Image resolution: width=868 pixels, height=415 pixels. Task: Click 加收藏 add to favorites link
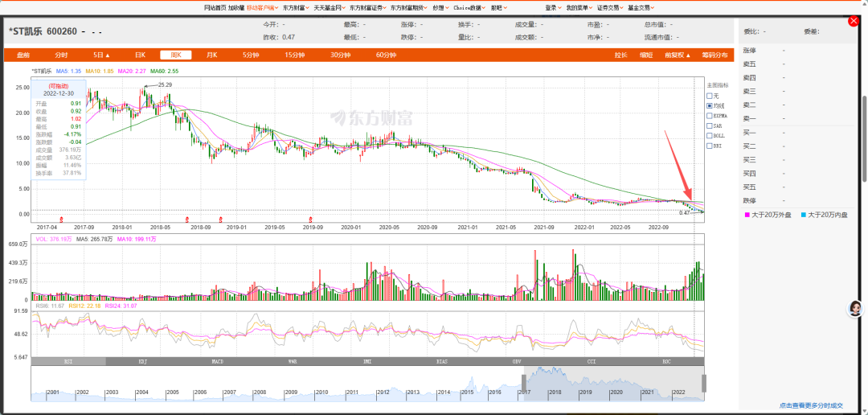(235, 8)
